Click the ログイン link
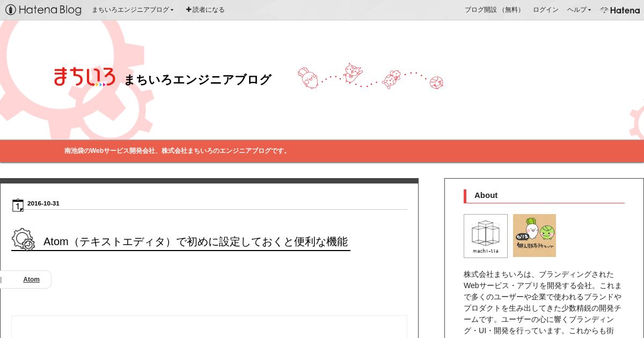 [x=545, y=10]
